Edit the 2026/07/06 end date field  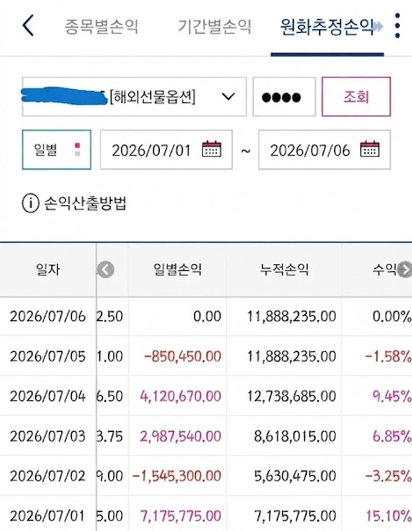pyautogui.click(x=324, y=149)
